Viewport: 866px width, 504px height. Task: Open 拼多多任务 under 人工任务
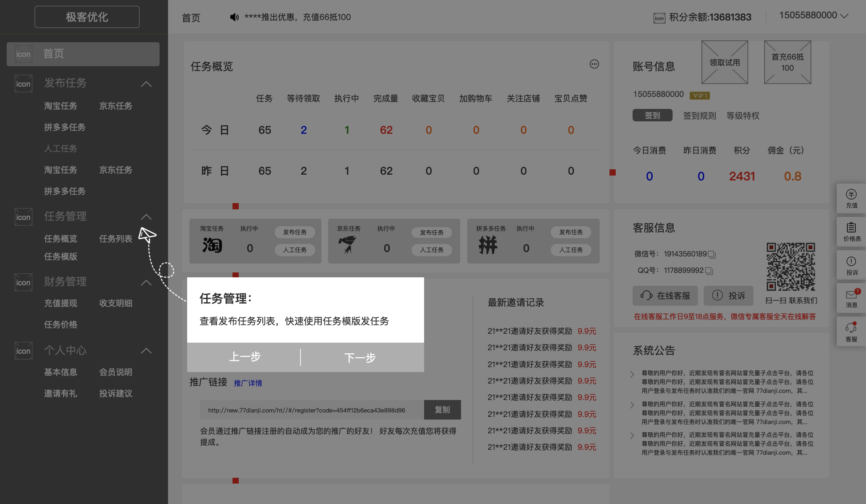click(x=64, y=191)
